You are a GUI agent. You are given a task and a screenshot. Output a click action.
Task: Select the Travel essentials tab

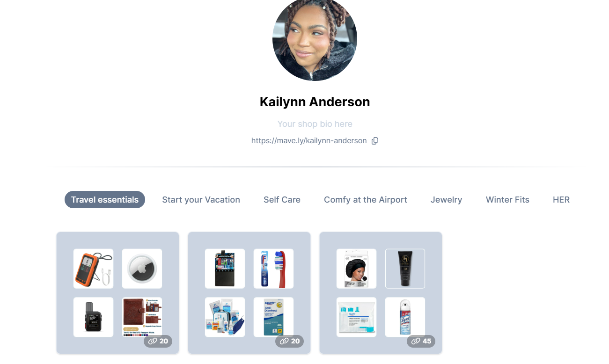pyautogui.click(x=105, y=200)
